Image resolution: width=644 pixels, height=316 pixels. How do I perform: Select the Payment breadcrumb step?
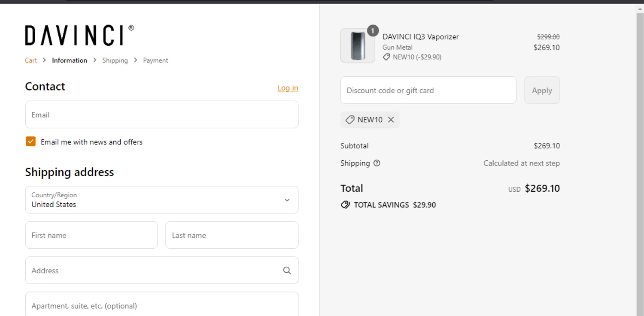(155, 60)
